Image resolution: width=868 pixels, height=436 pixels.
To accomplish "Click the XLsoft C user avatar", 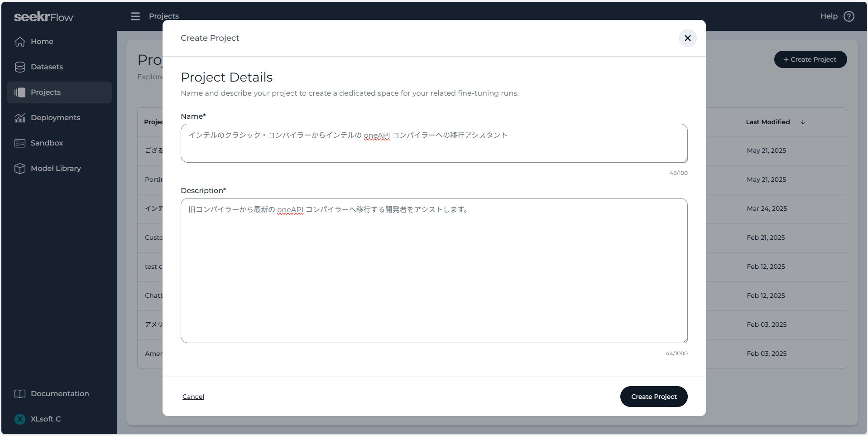I will tap(20, 419).
